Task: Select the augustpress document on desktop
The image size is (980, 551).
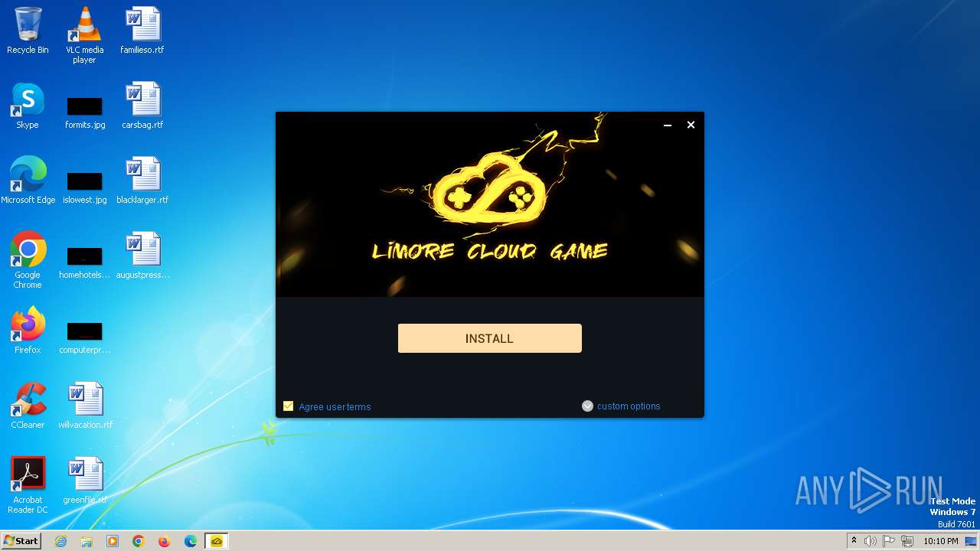Action: (142, 256)
